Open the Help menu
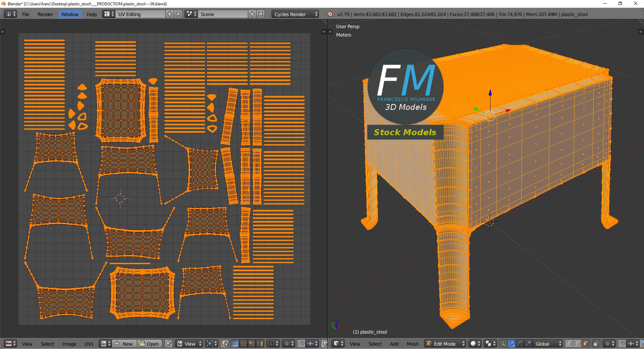644x349 pixels. click(x=92, y=14)
